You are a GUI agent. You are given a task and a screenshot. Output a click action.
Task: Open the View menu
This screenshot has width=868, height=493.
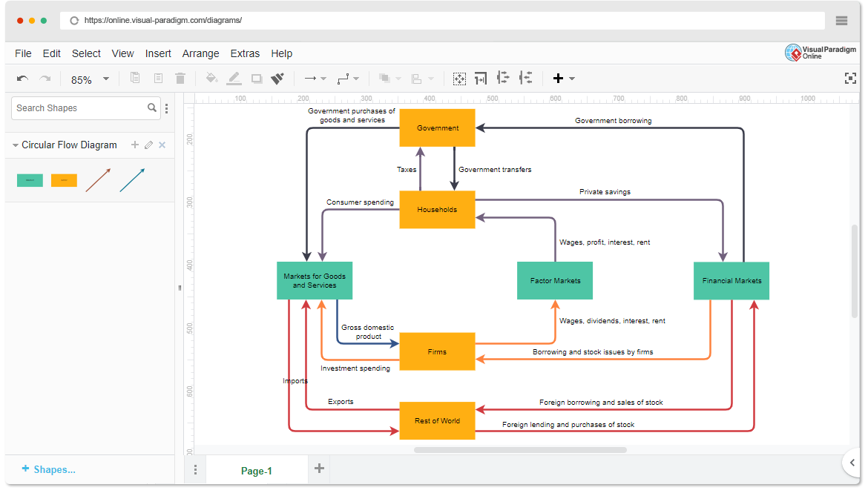[x=123, y=53]
